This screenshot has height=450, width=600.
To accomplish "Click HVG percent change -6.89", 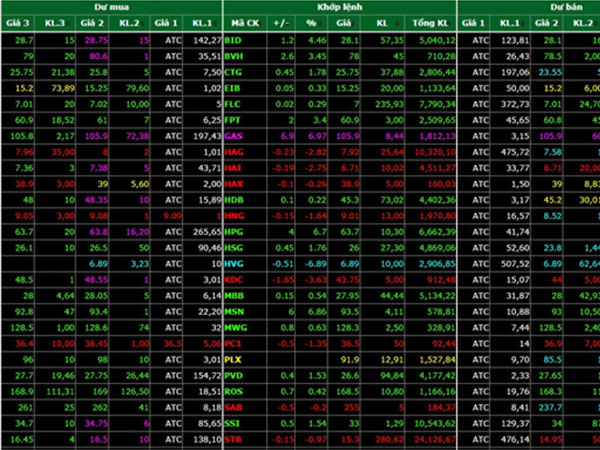I will (316, 264).
